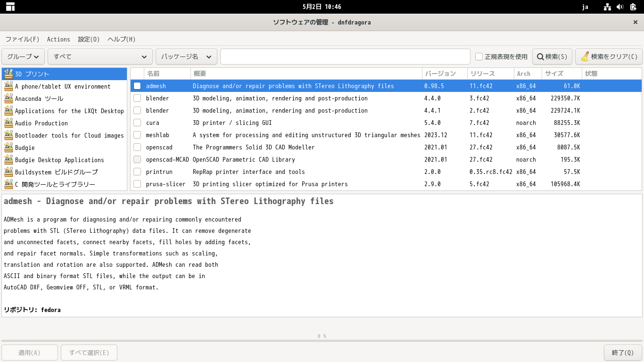This screenshot has width=644, height=362.
Task: Click the 検索(S) search button
Action: click(553, 57)
